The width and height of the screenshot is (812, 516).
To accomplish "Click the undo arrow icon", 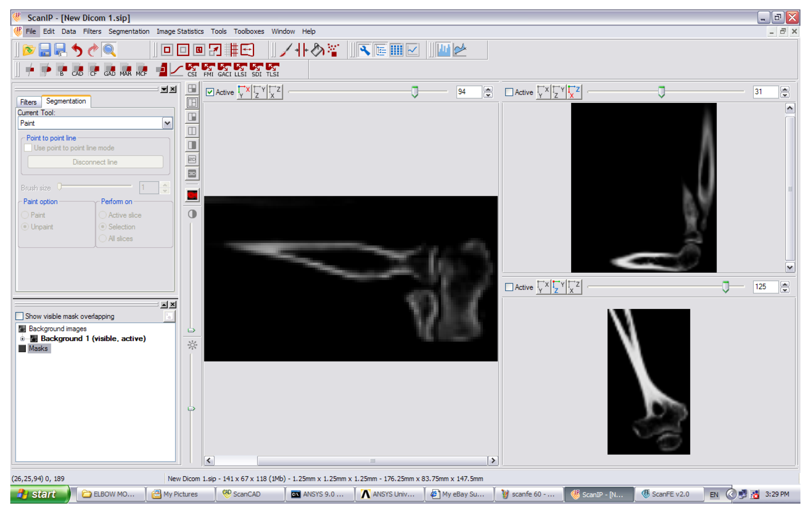I will (x=77, y=50).
